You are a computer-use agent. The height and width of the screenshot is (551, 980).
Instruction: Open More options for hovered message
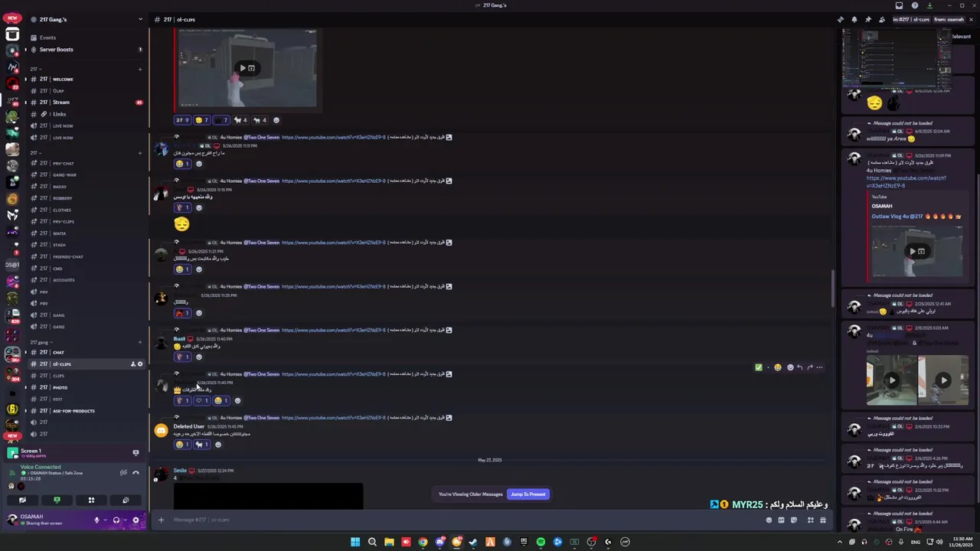point(819,367)
